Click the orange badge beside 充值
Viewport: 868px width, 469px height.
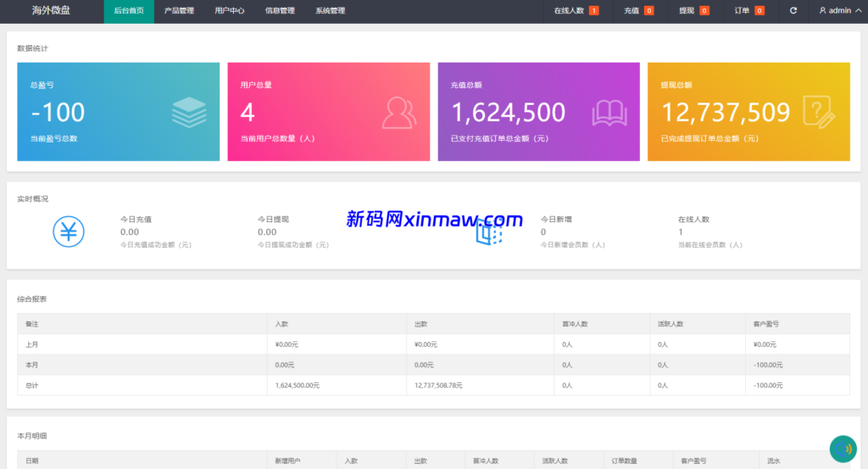point(648,10)
